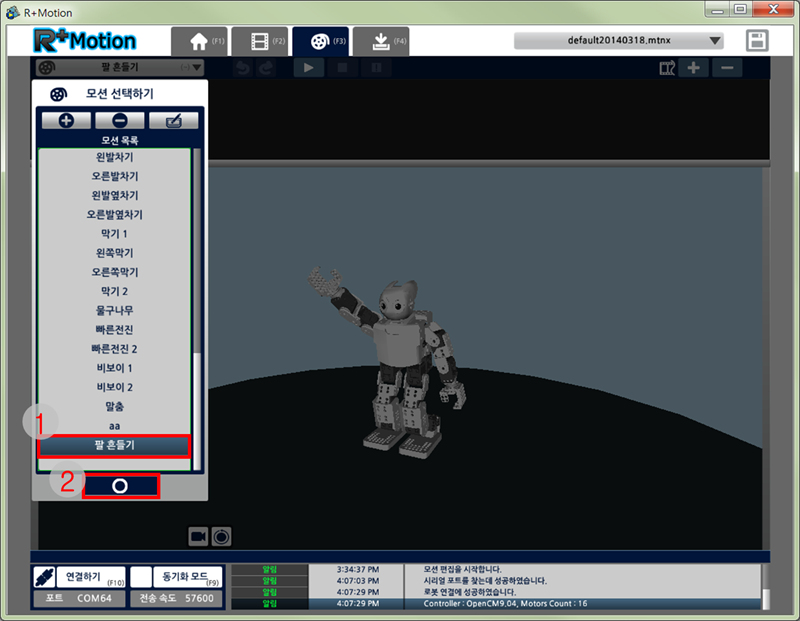Viewport: 800px width, 621px height.
Task: Click the connector plug icon beside 연결하기
Action: (x=44, y=577)
